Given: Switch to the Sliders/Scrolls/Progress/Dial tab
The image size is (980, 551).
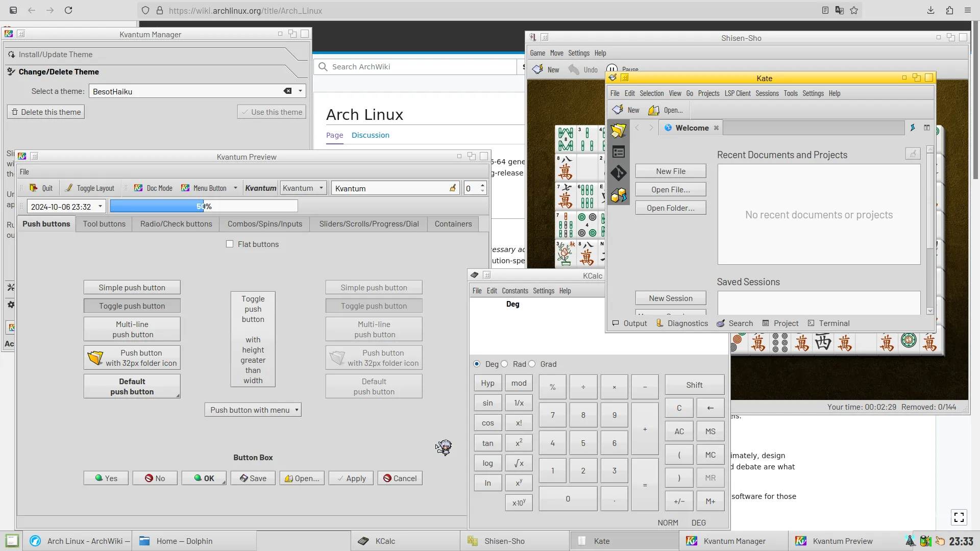Looking at the screenshot, I should click(369, 224).
